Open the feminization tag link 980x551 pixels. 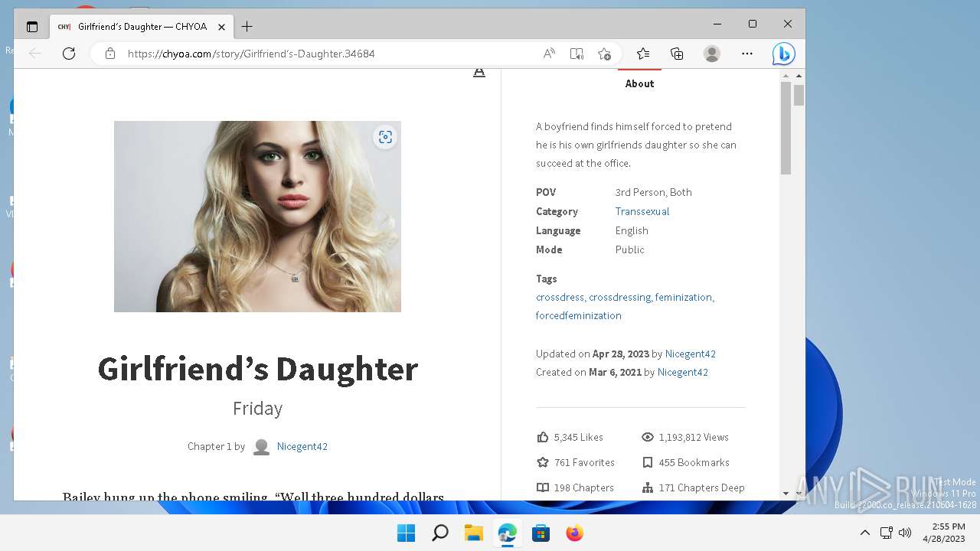point(684,297)
